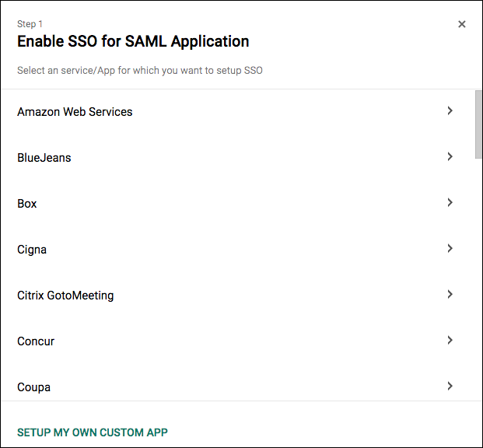
Task: Click the Coupa chevron icon
Action: point(450,386)
